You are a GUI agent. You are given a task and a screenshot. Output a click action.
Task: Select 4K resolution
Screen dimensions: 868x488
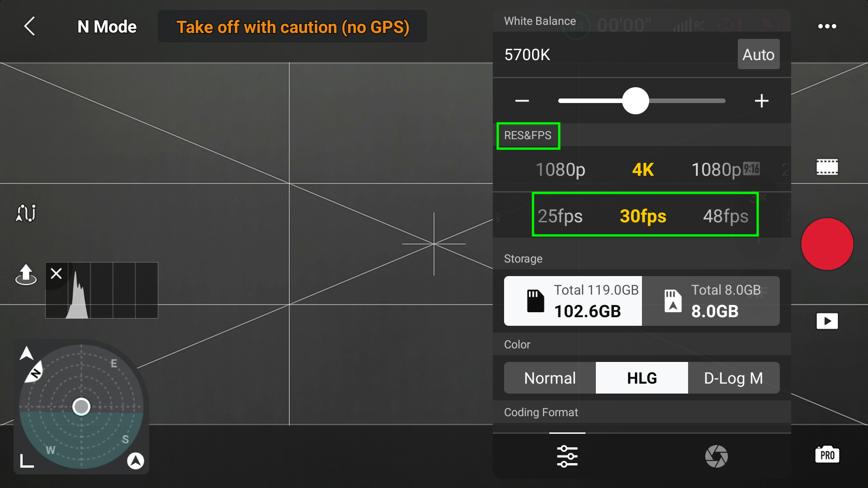[643, 170]
